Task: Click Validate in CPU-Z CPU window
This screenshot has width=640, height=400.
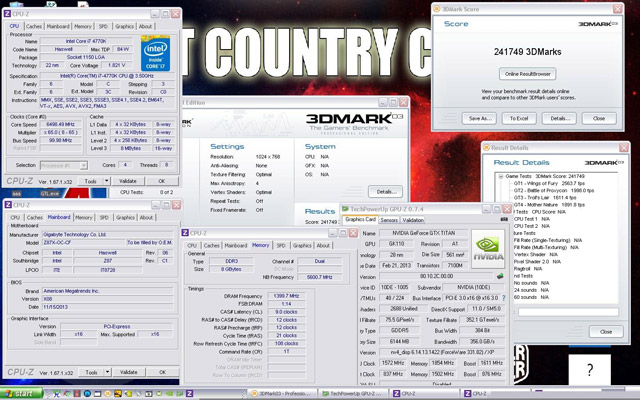Action: point(128,181)
